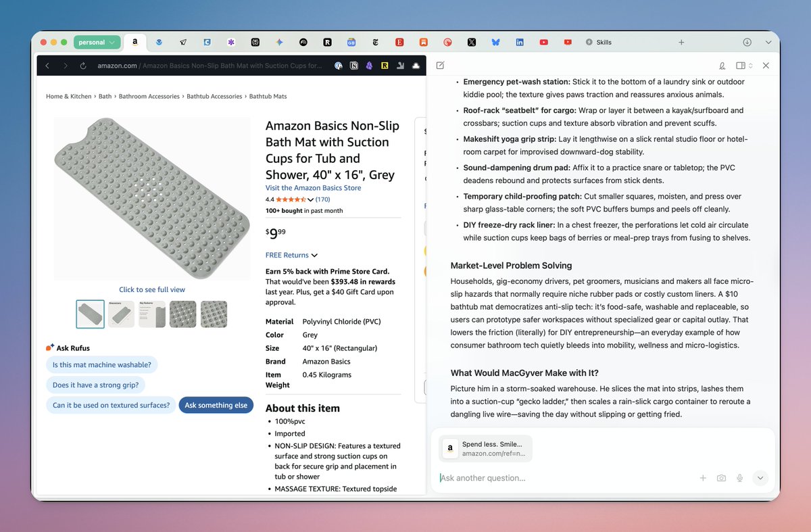Open the black R icon tab
This screenshot has height=532, width=811.
click(x=327, y=42)
